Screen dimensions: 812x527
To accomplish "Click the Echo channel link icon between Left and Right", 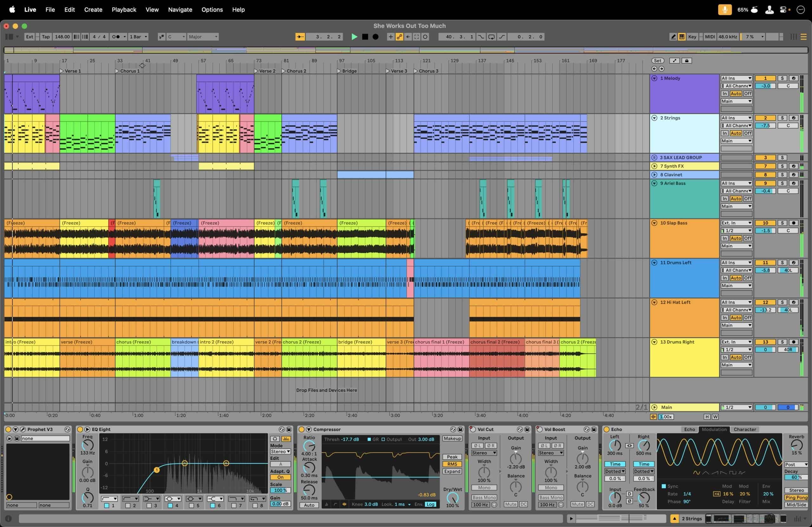I will [630, 446].
